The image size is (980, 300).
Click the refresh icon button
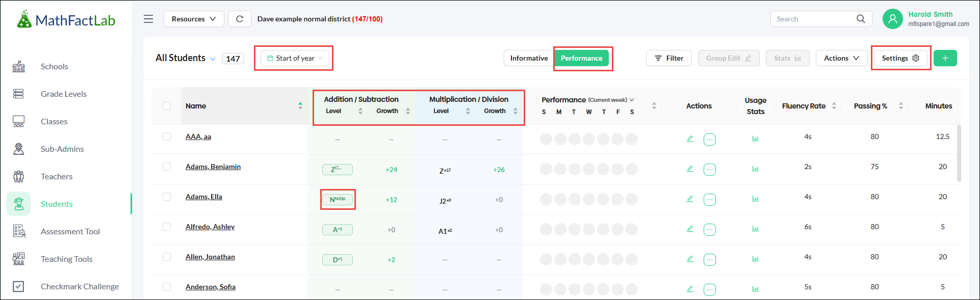240,19
